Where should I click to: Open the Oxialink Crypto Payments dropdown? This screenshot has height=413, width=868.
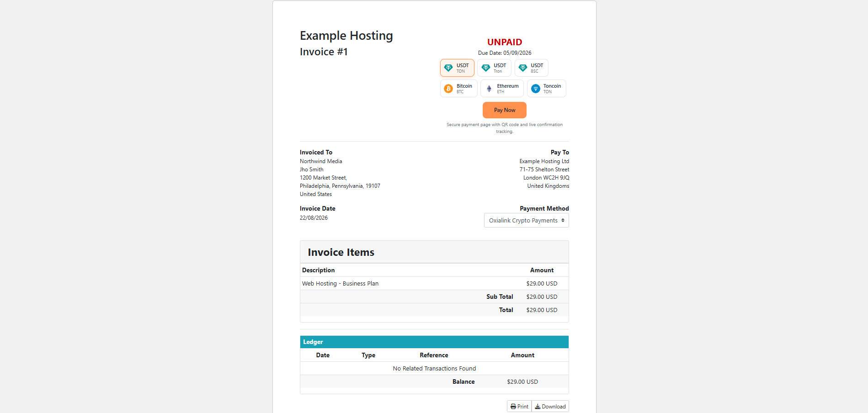(x=527, y=220)
